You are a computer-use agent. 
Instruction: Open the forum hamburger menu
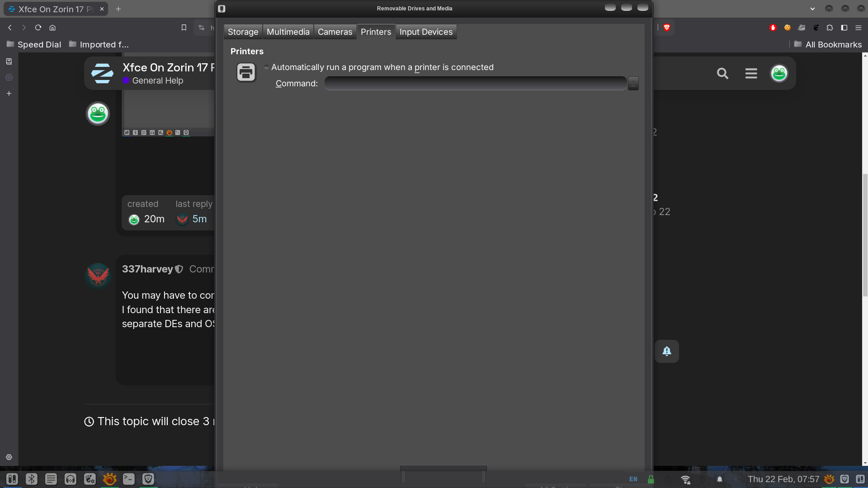pyautogui.click(x=750, y=73)
